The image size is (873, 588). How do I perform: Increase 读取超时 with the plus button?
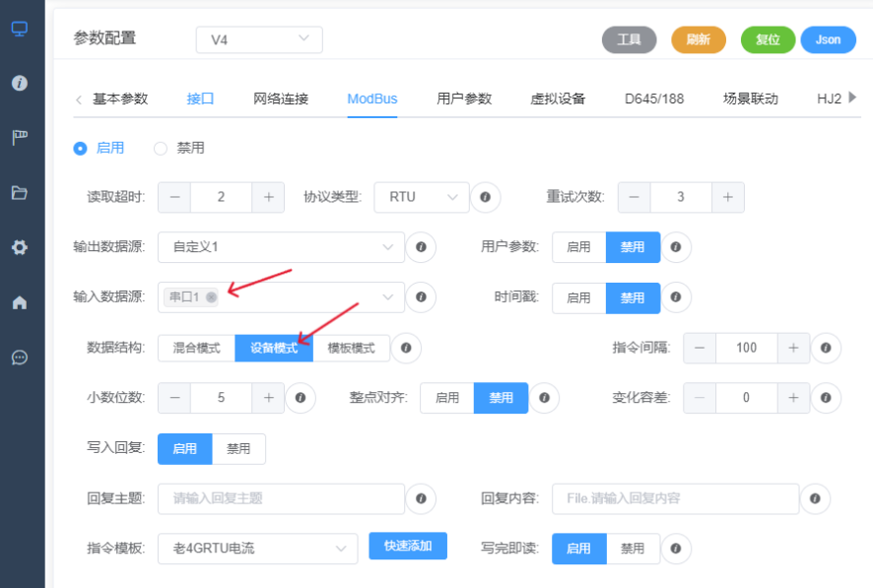(268, 197)
